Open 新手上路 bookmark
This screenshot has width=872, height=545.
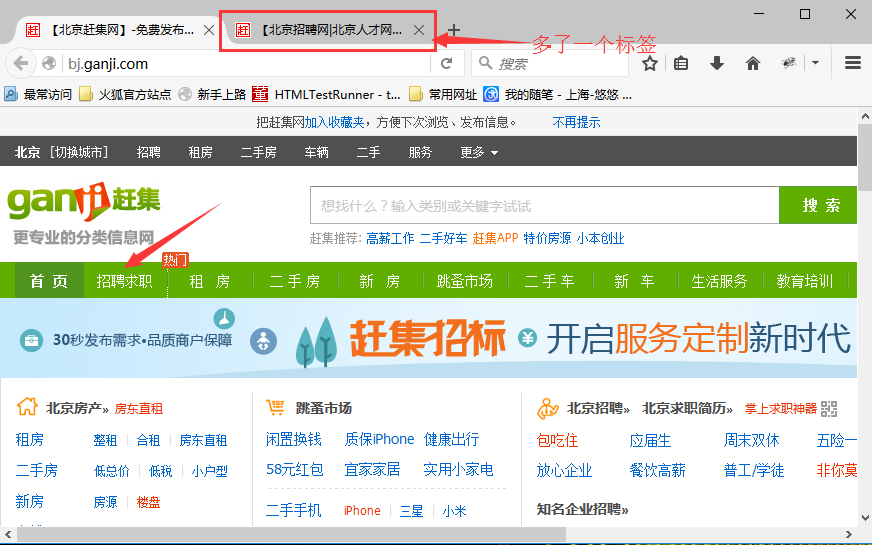point(212,95)
